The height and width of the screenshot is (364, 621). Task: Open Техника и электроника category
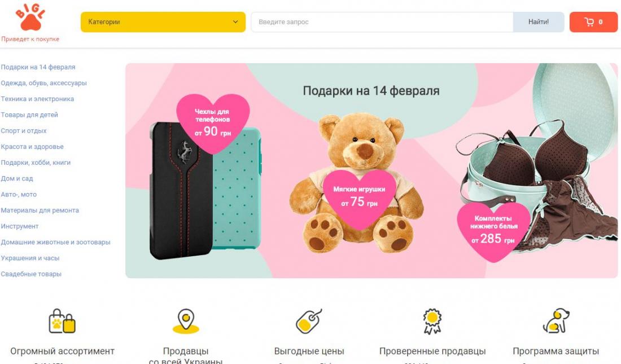click(x=37, y=99)
